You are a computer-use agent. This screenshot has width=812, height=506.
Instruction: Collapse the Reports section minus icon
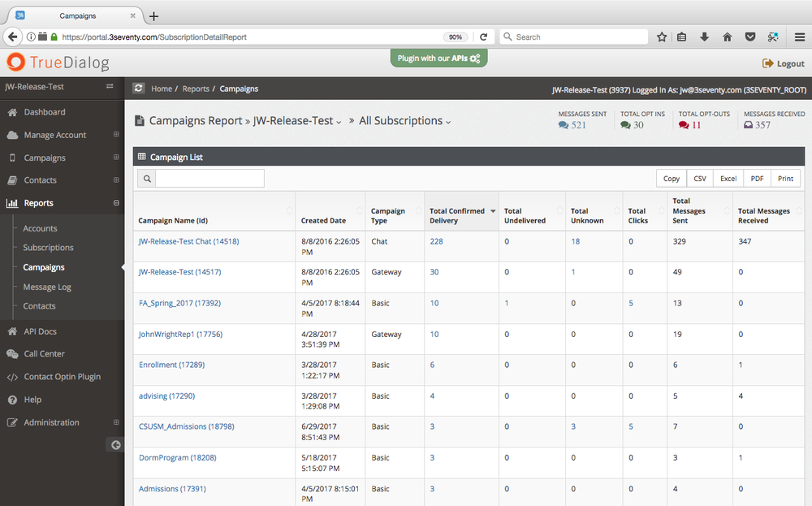(116, 202)
